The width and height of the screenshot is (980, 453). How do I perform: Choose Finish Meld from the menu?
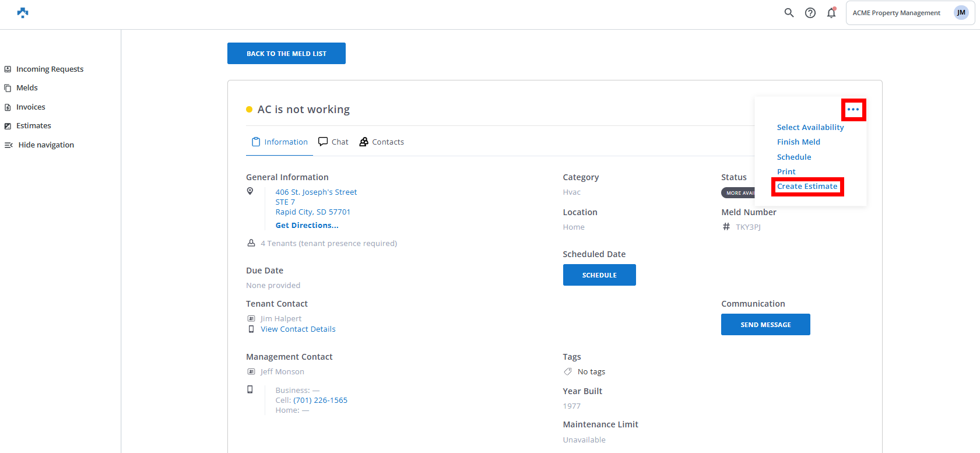click(799, 142)
